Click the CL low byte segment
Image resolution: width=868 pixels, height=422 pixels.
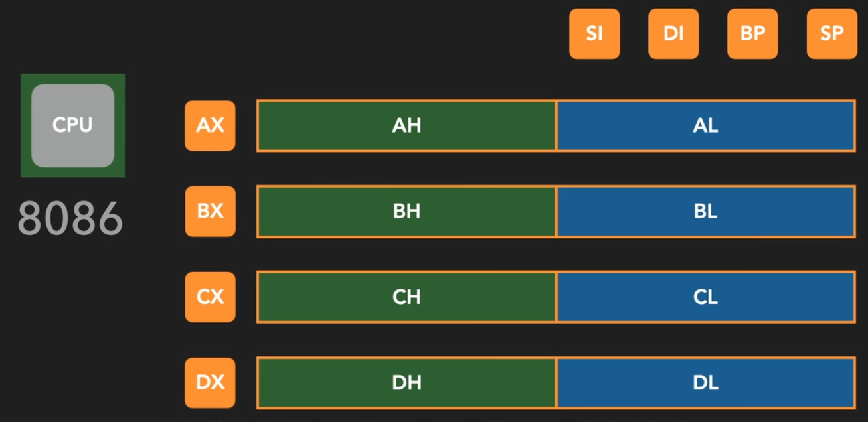coord(705,297)
